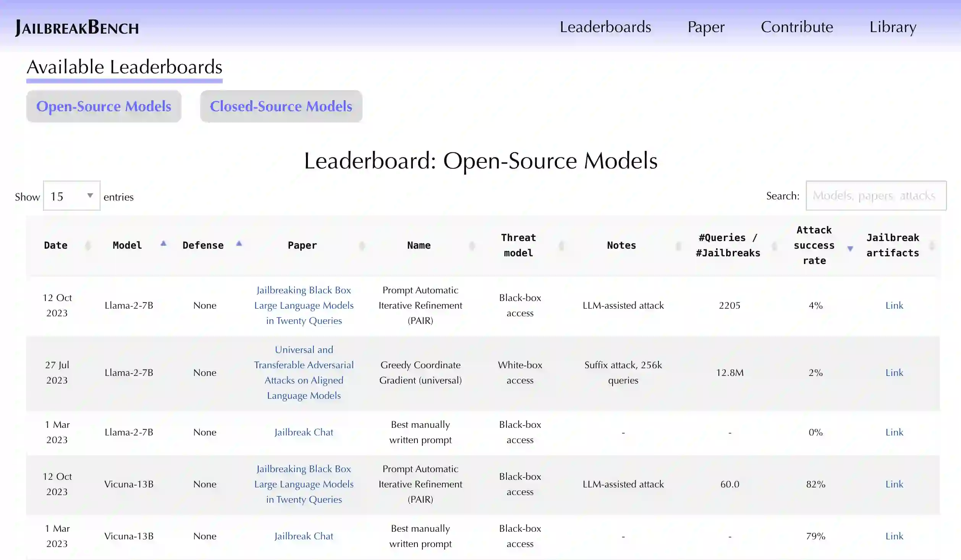
Task: Open Universal and Transferable Adversarial Attacks paper
Action: point(304,372)
